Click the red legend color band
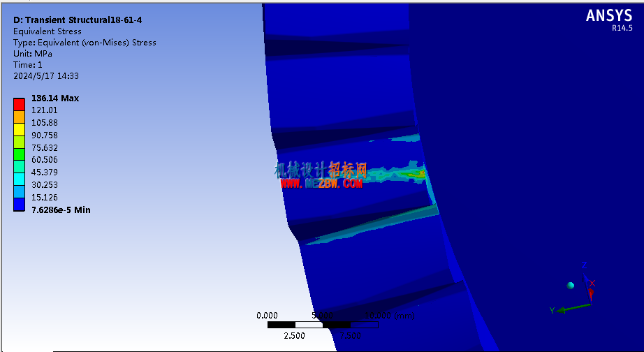 [19, 104]
